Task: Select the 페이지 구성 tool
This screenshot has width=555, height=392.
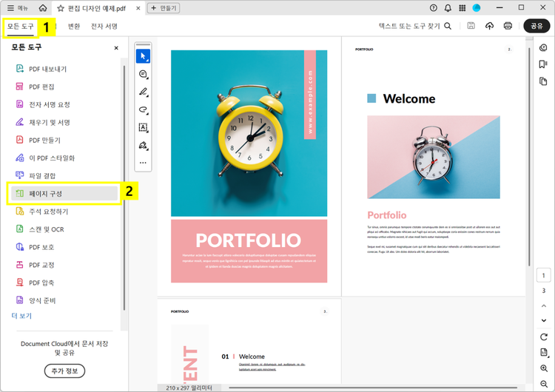Action: pos(64,194)
